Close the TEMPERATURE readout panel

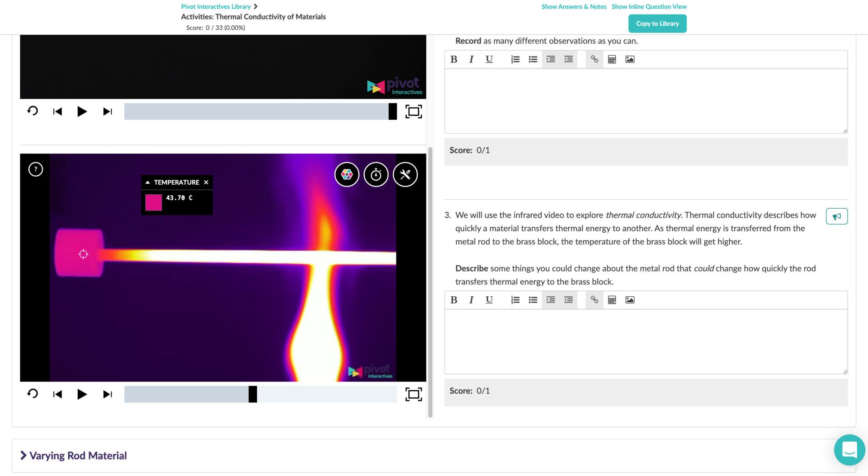pos(206,182)
